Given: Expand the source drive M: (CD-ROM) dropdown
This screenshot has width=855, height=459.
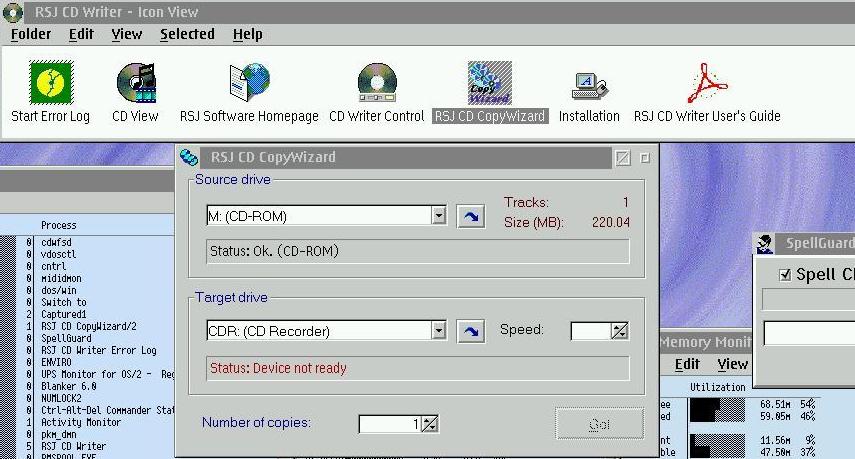Looking at the screenshot, I should point(438,216).
